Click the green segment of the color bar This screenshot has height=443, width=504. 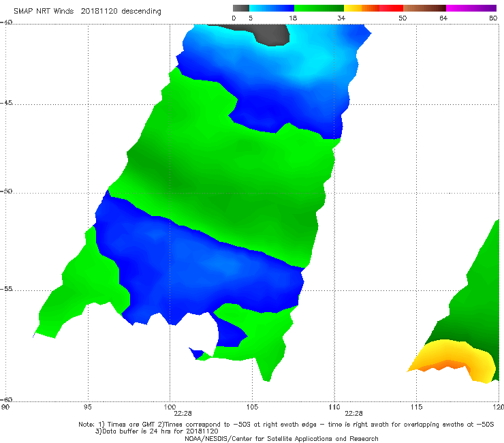pos(319,8)
